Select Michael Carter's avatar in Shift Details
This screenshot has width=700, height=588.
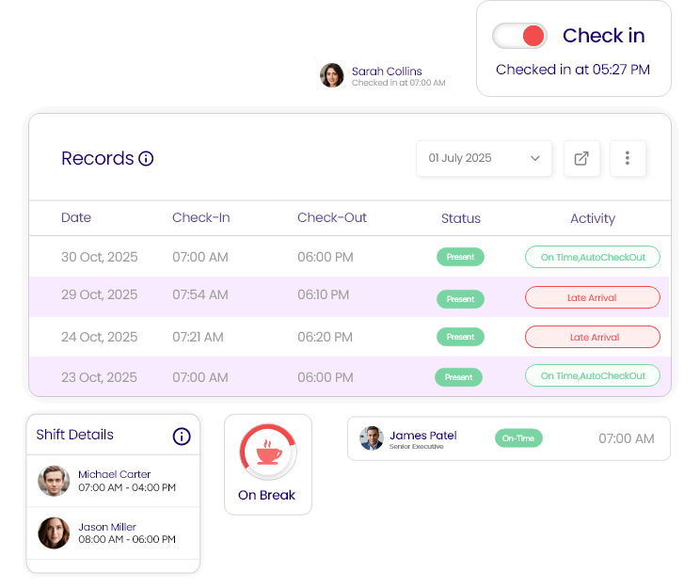pos(54,481)
